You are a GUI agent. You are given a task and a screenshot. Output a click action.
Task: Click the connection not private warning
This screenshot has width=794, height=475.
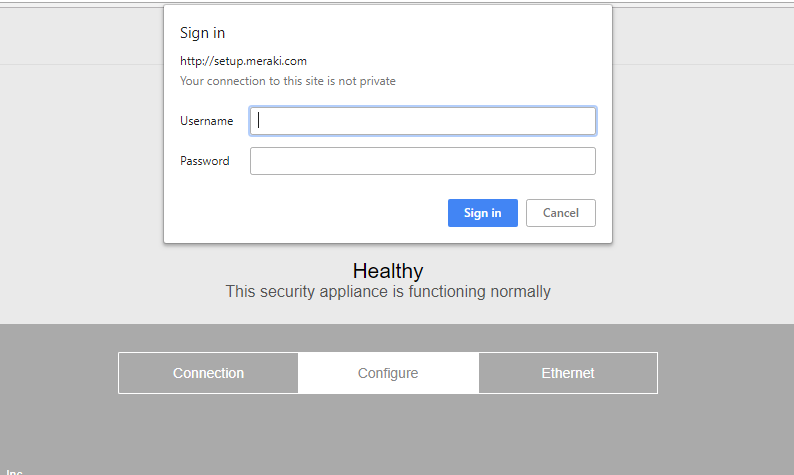coord(287,81)
